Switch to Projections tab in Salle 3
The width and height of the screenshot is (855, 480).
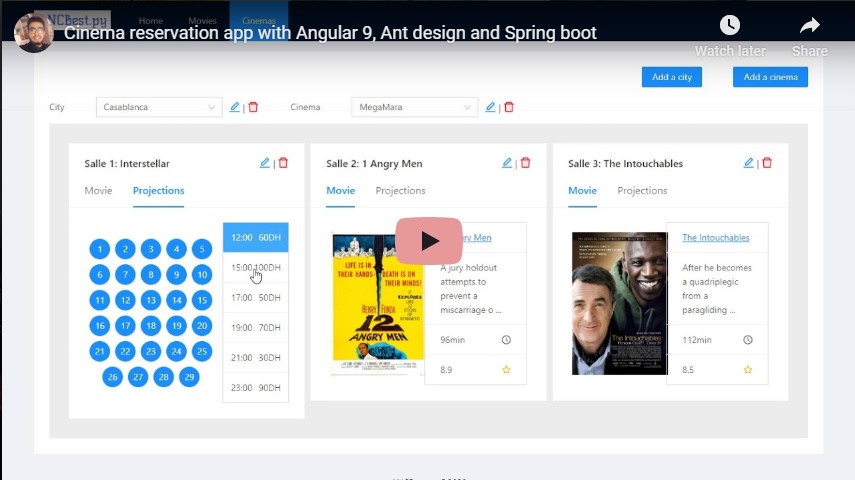point(642,190)
